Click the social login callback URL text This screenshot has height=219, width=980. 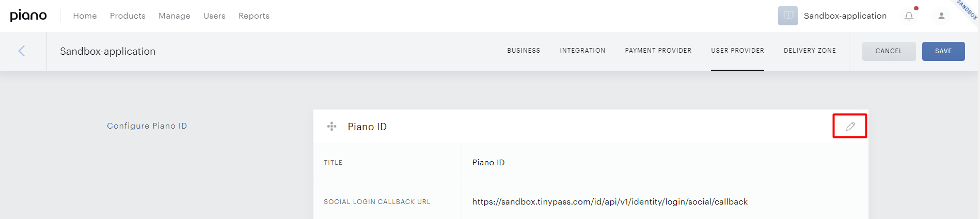610,202
